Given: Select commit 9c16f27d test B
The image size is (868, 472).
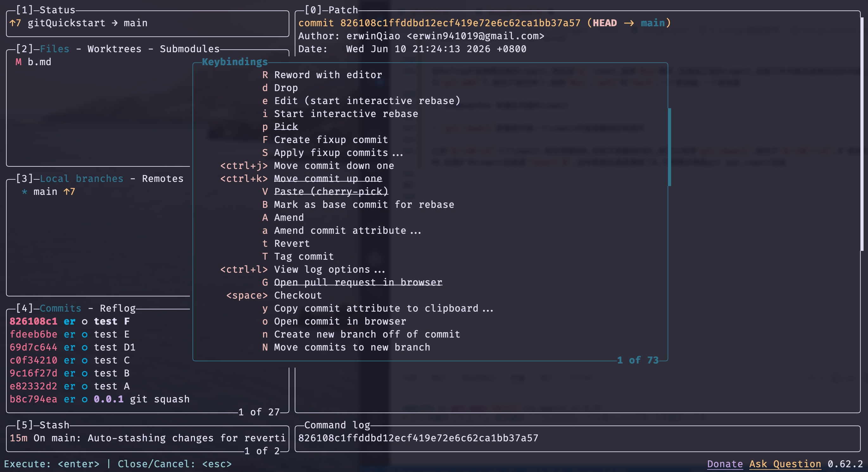Looking at the screenshot, I should click(x=70, y=373).
